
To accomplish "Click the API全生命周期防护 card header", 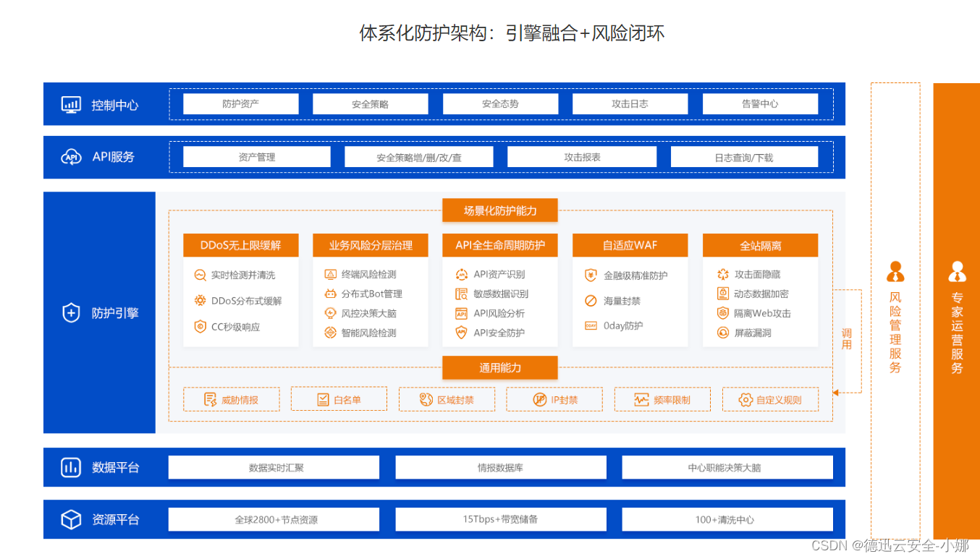I will (500, 245).
